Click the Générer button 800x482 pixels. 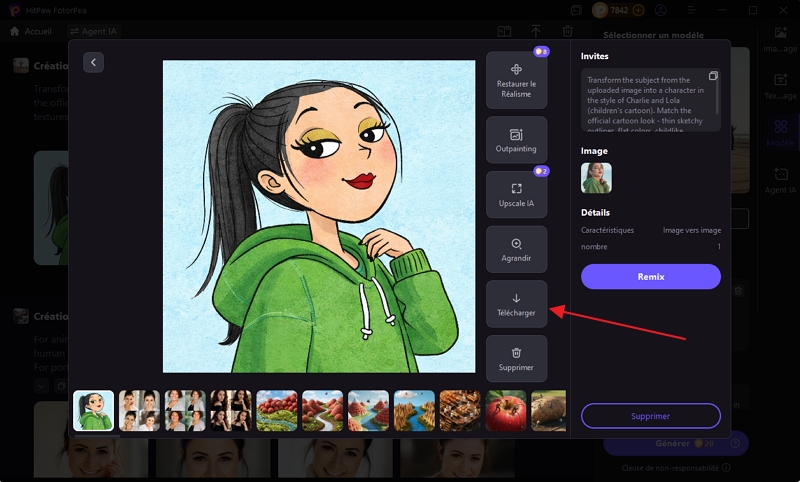(x=676, y=443)
